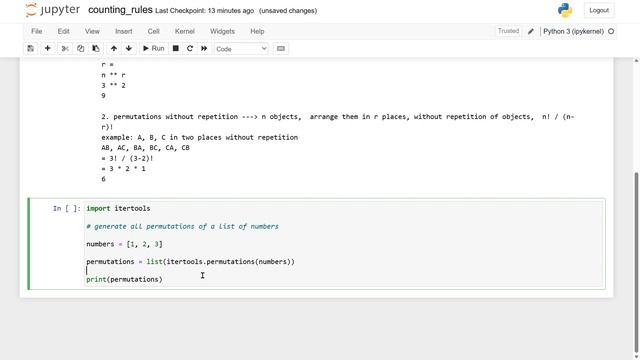
Task: Restart kernel and run all cells icon
Action: [204, 49]
